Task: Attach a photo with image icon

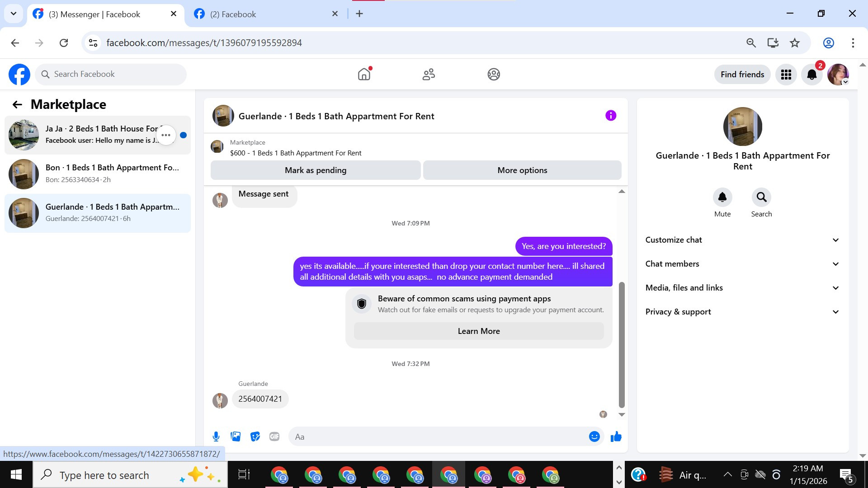Action: point(236,436)
